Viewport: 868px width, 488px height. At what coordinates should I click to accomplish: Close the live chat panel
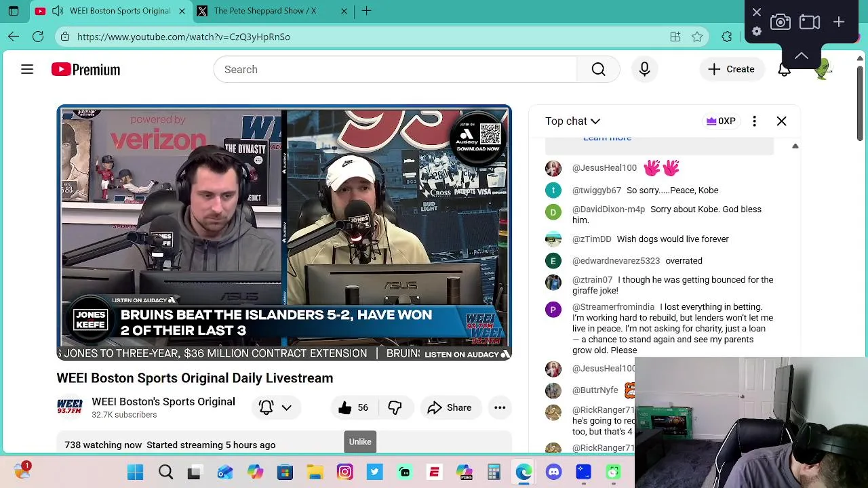[781, 121]
